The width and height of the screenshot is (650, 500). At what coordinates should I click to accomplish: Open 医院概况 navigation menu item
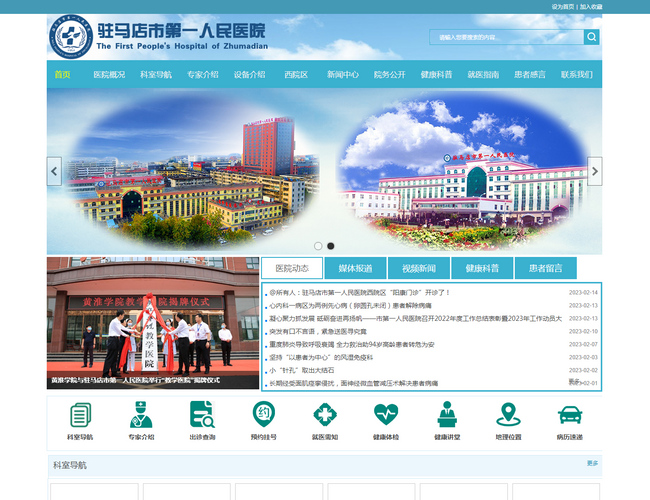point(109,75)
